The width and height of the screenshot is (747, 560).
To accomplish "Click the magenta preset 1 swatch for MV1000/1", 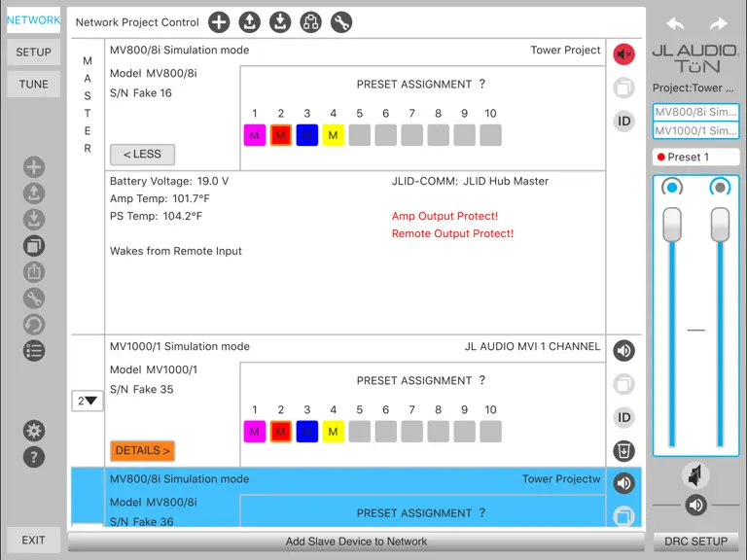I will pyautogui.click(x=255, y=432).
